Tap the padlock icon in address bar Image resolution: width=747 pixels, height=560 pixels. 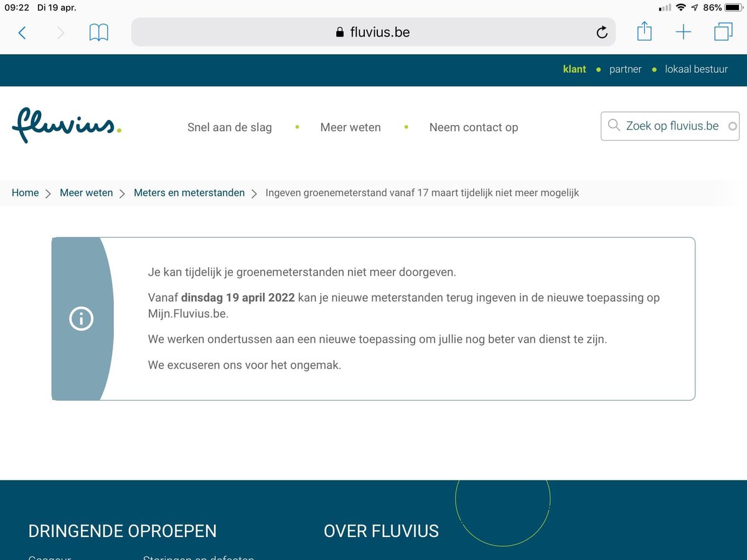(x=340, y=32)
